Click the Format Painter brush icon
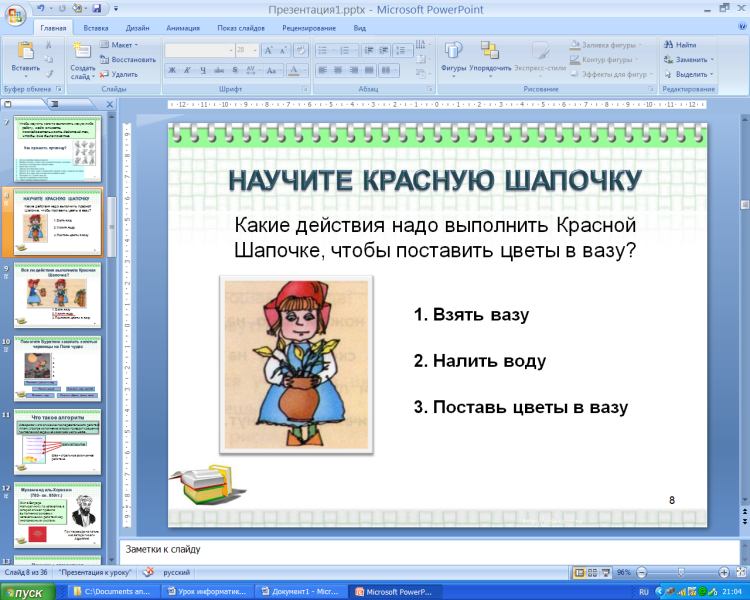The image size is (750, 600). pos(48,74)
